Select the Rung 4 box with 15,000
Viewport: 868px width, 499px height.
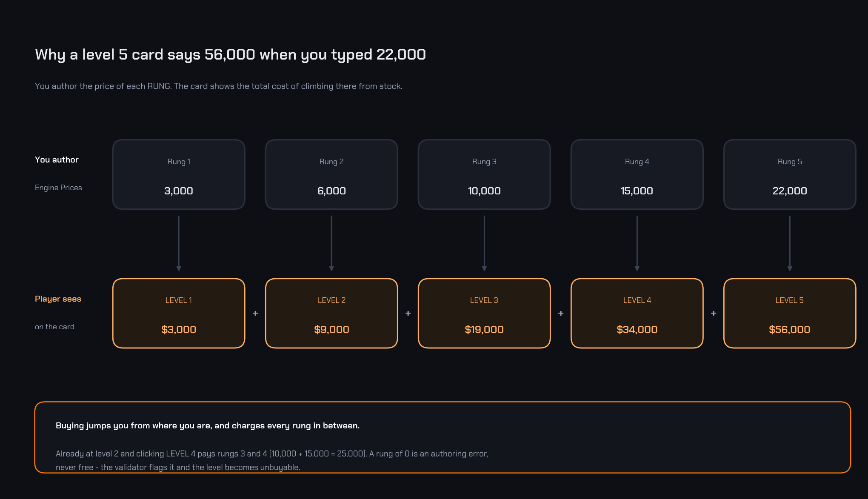pos(637,174)
